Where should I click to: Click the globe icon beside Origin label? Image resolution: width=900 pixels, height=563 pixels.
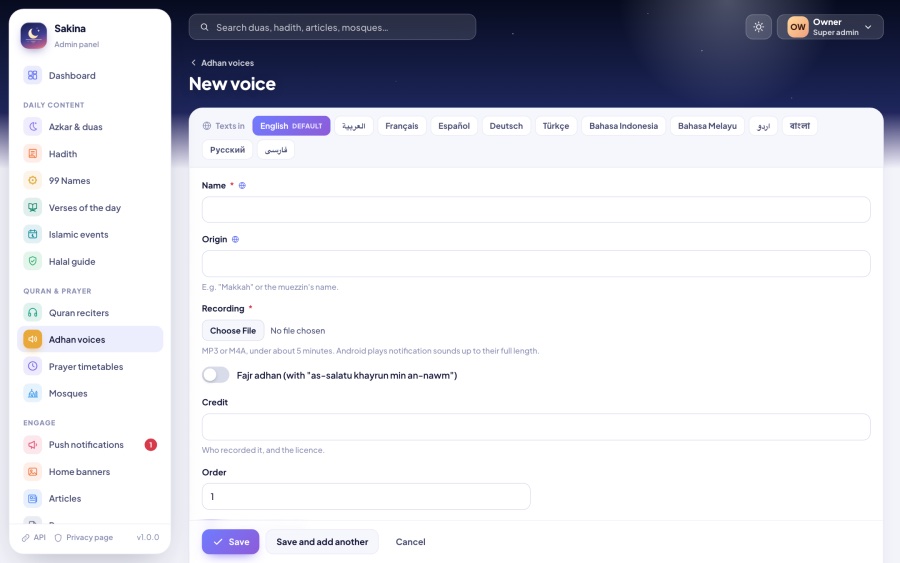235,239
